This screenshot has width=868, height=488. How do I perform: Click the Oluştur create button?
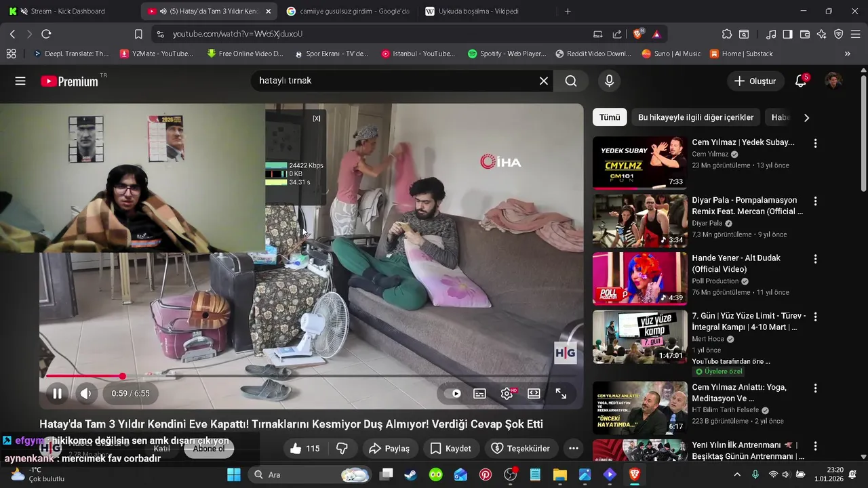coord(755,81)
